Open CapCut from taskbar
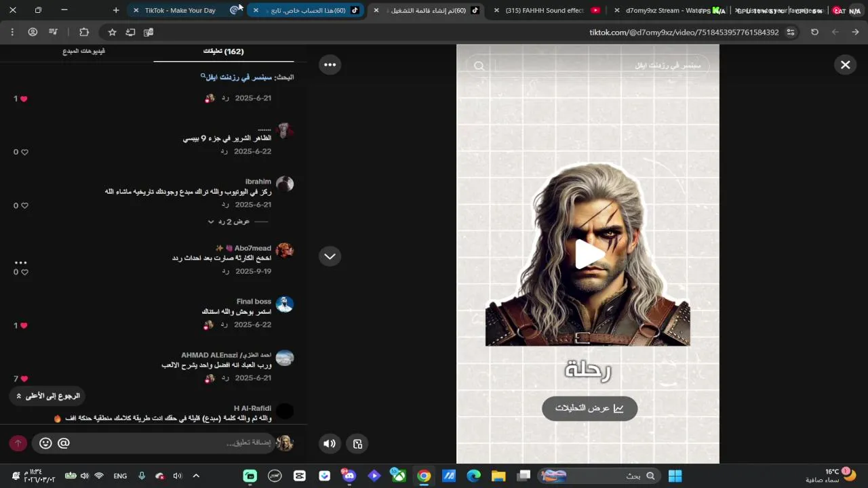This screenshot has height=488, width=868. (299, 476)
